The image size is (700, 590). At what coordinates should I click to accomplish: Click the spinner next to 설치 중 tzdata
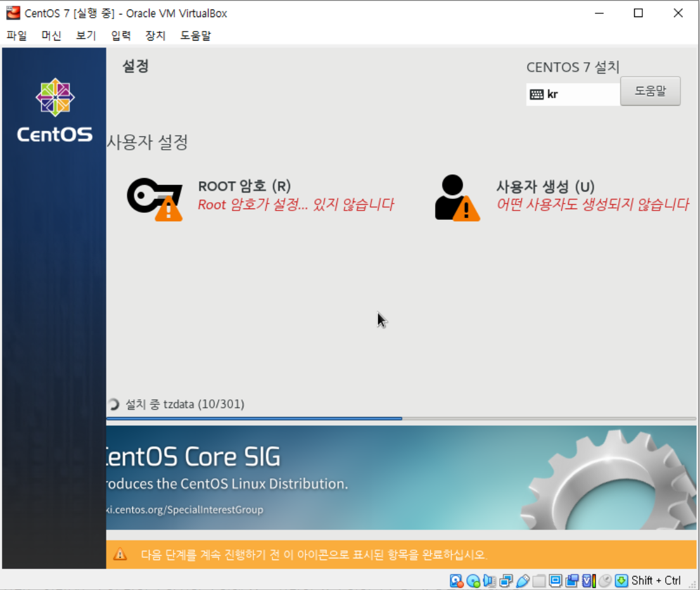point(113,404)
